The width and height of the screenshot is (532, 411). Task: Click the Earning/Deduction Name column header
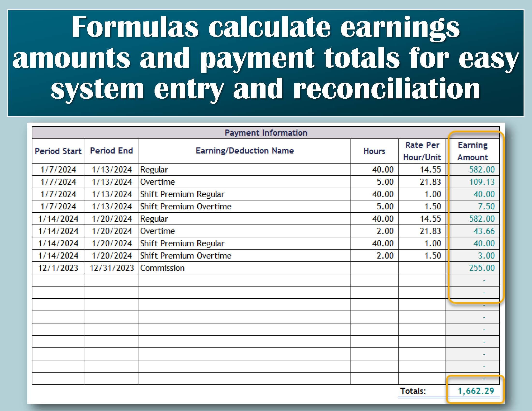pyautogui.click(x=245, y=151)
